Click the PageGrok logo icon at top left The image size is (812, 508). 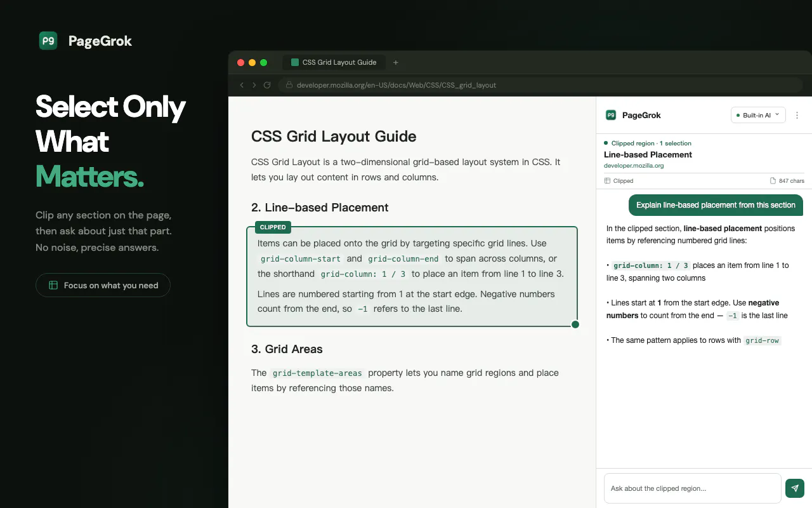point(48,41)
